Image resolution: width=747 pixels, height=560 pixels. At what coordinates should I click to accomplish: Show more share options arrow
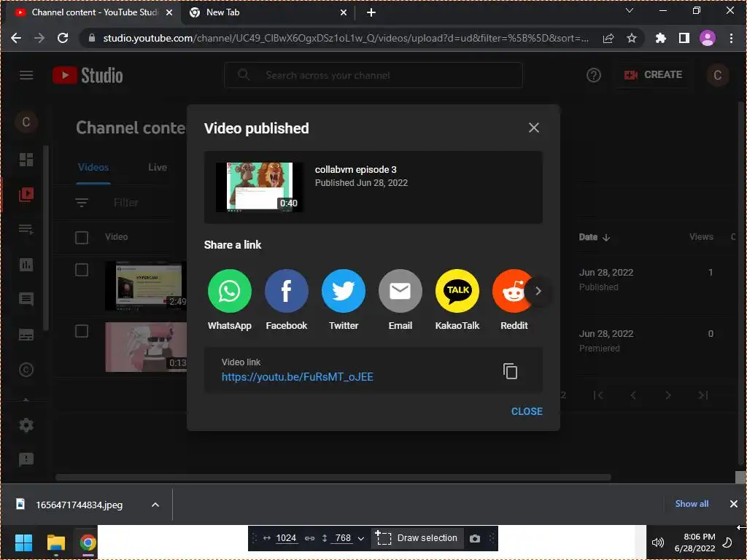(x=538, y=291)
